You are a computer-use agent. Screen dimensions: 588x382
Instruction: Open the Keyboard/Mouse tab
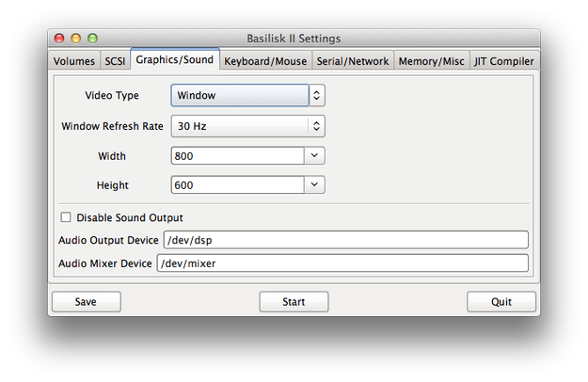[x=265, y=61]
